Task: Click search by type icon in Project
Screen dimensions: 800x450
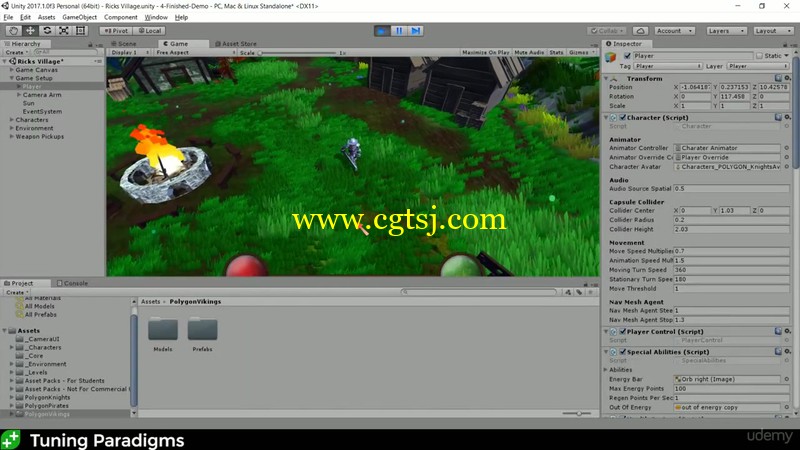Action: (x=568, y=292)
